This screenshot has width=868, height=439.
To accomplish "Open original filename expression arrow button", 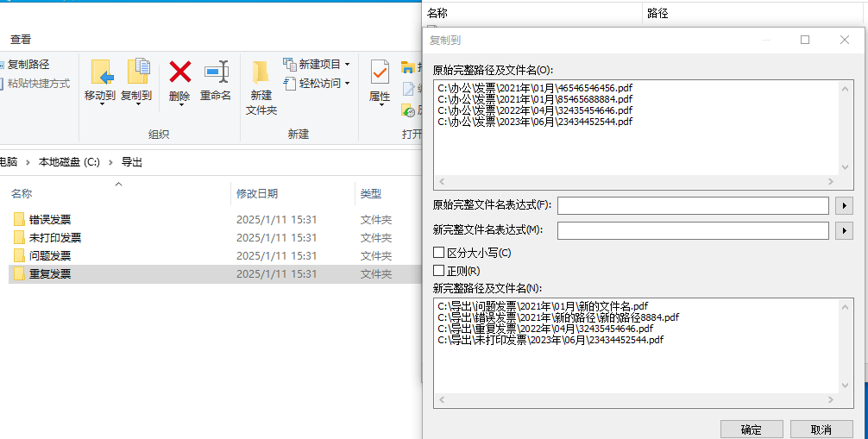I will [x=844, y=205].
